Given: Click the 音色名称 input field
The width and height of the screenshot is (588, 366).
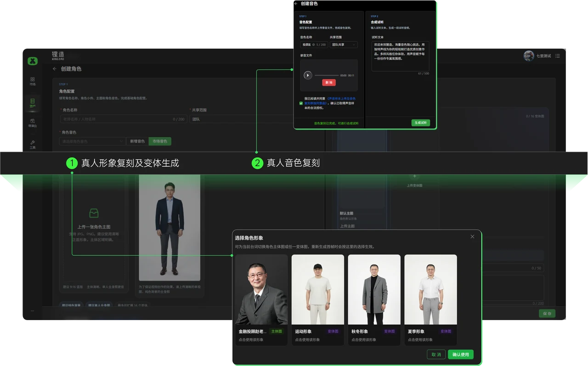Looking at the screenshot, I should pos(313,45).
